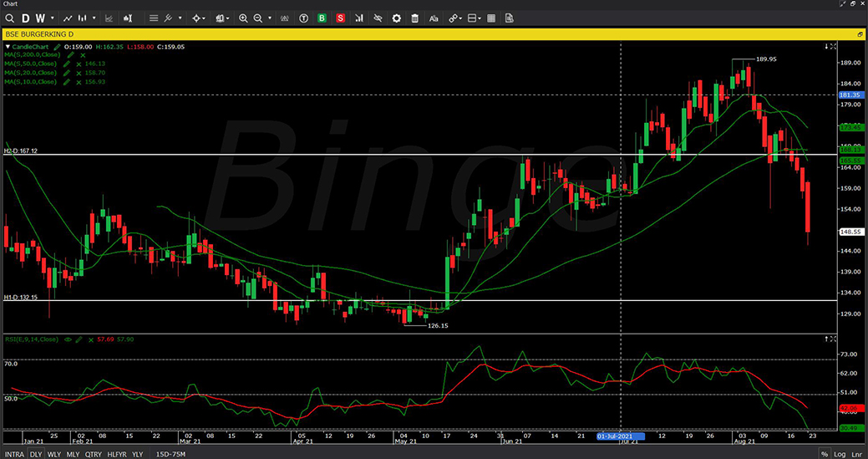The image size is (868, 459).
Task: Select the INTRA timeframe tab
Action: tap(14, 455)
